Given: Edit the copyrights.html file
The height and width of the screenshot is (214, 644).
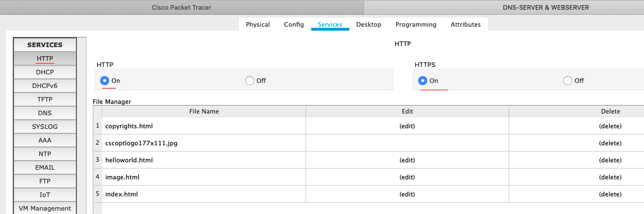Looking at the screenshot, I should [407, 126].
